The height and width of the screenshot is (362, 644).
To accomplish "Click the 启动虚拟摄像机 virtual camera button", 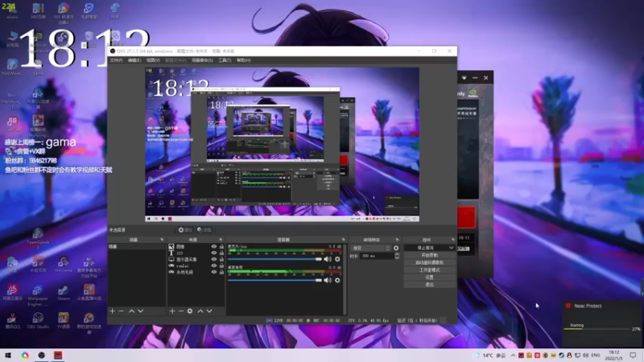I will [x=430, y=263].
